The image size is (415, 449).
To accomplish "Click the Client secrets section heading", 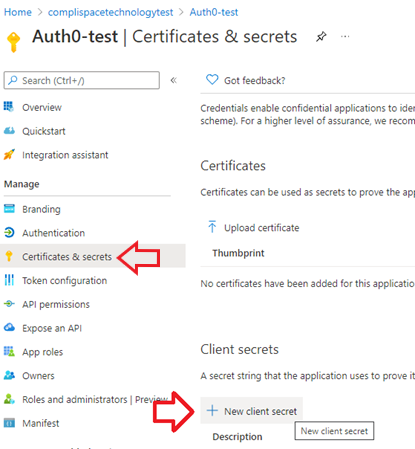I will click(x=239, y=349).
